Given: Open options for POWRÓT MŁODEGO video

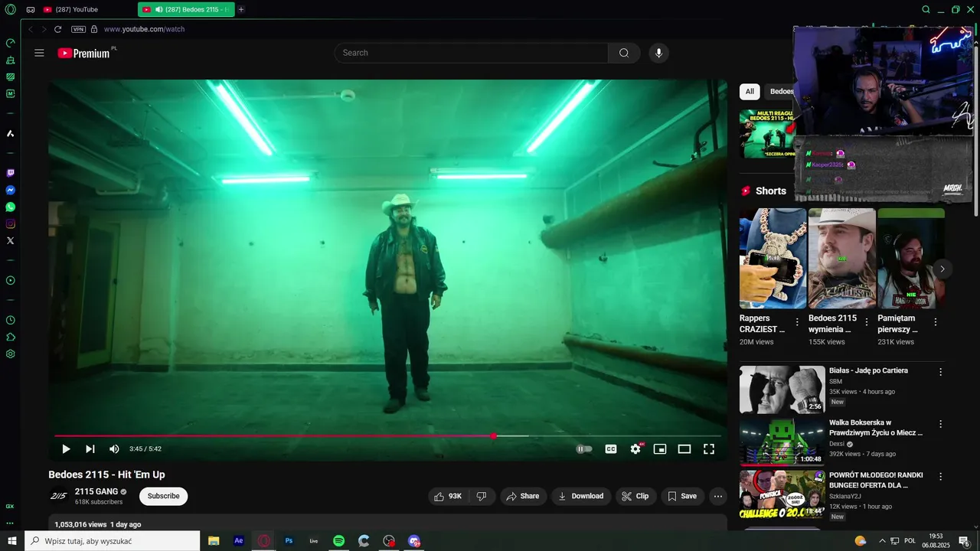Looking at the screenshot, I should 941,476.
